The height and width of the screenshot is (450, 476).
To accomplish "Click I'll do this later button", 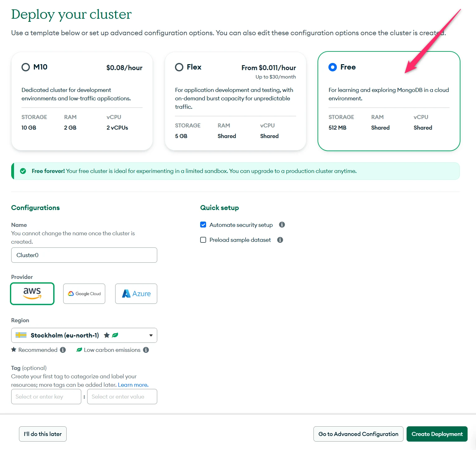I will click(43, 434).
